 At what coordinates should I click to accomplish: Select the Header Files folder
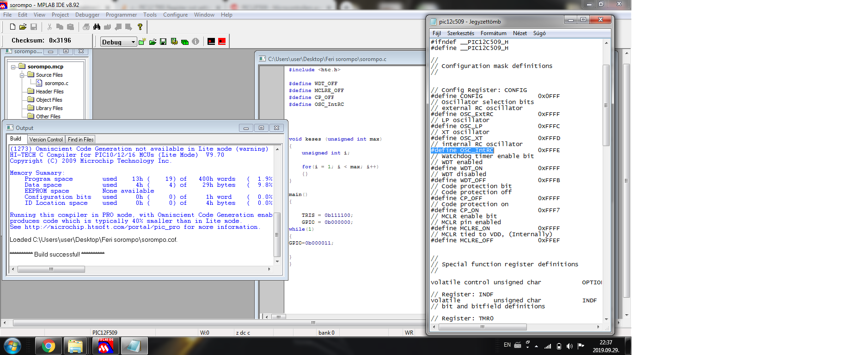pos(49,92)
